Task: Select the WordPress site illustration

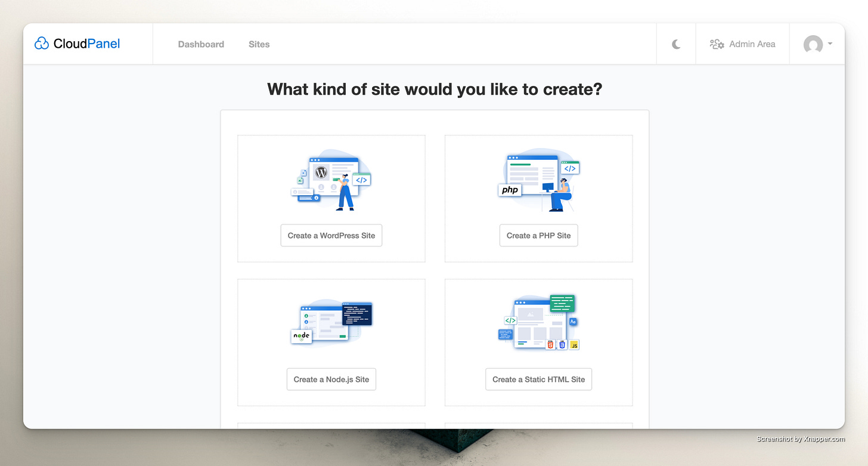Action: 331,180
